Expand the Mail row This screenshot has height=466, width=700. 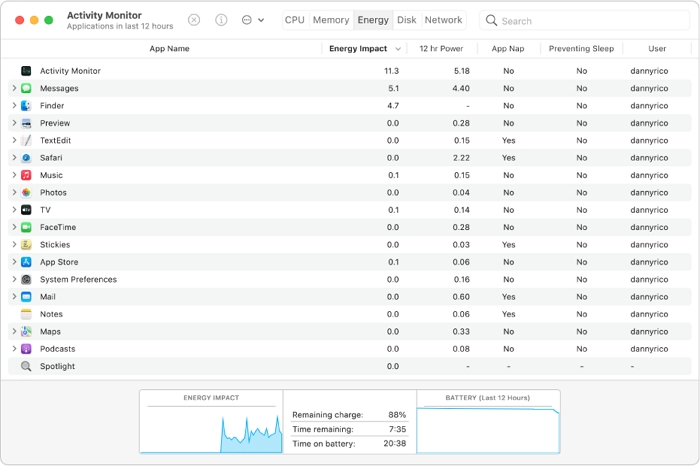coord(14,297)
